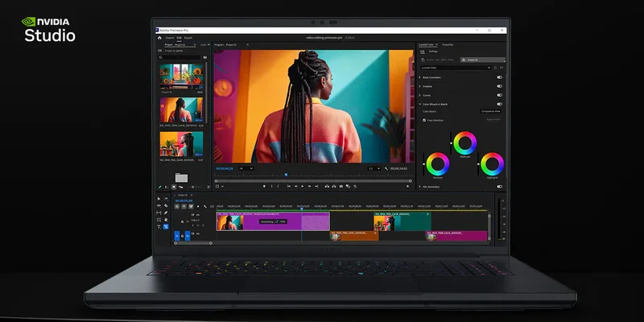The height and width of the screenshot is (322, 644).
Task: Click the New Bin folder icon
Action: pyautogui.click(x=181, y=177)
